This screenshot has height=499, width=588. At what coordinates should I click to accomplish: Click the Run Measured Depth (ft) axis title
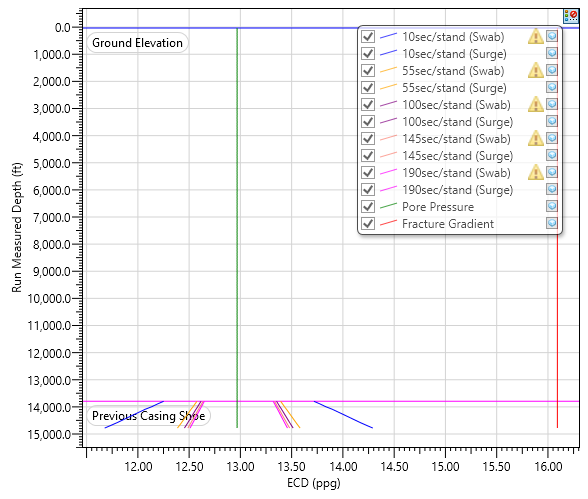[16, 227]
